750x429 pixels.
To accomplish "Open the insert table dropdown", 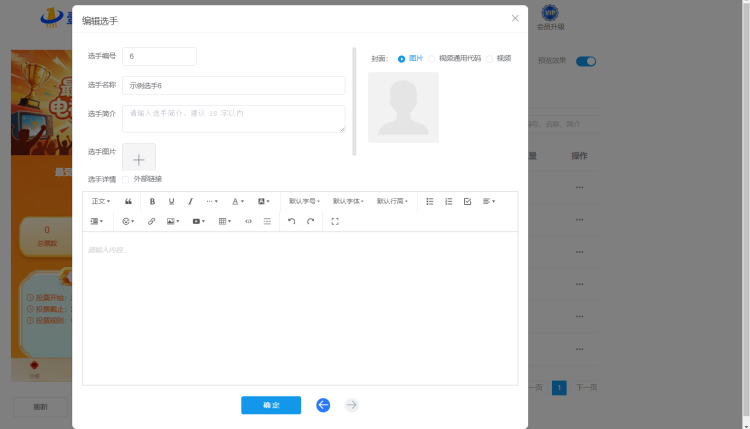I will pyautogui.click(x=225, y=221).
